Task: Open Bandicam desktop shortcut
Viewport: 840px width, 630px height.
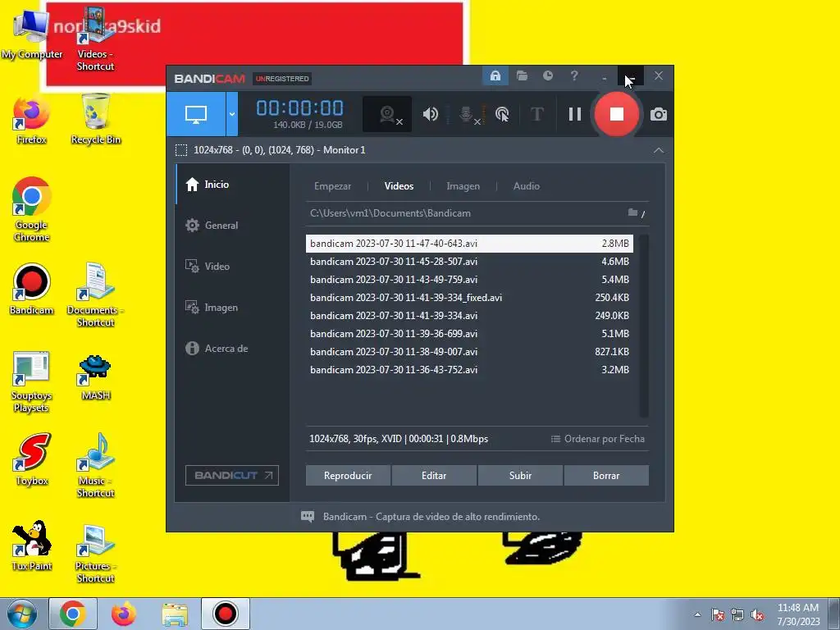Action: coord(32,290)
